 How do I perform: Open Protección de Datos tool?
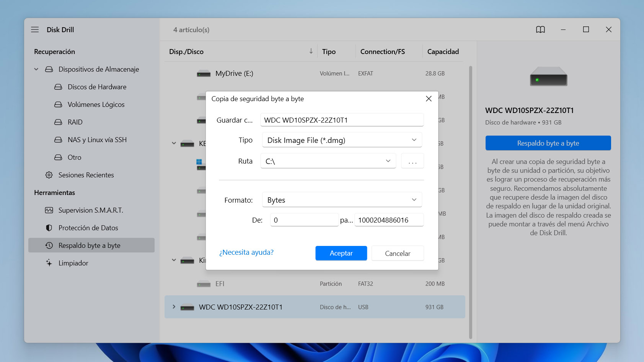(x=88, y=228)
